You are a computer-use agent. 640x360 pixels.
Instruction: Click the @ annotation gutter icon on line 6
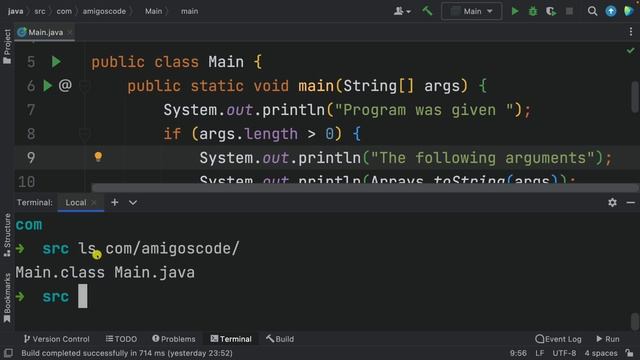pos(65,85)
